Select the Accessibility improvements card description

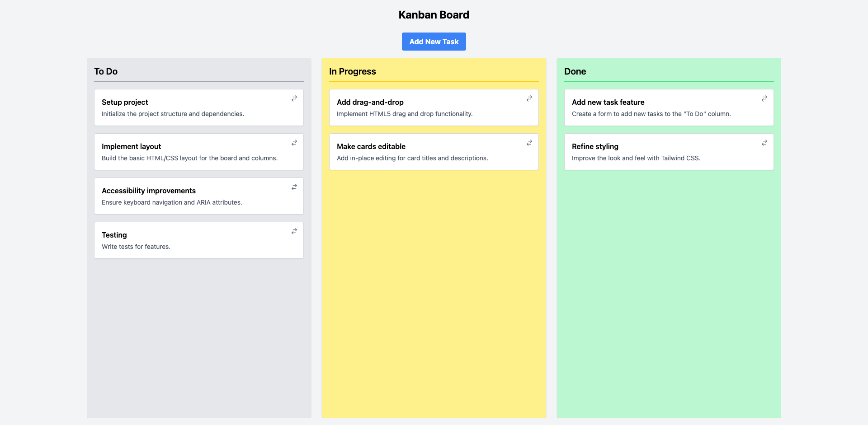click(172, 202)
